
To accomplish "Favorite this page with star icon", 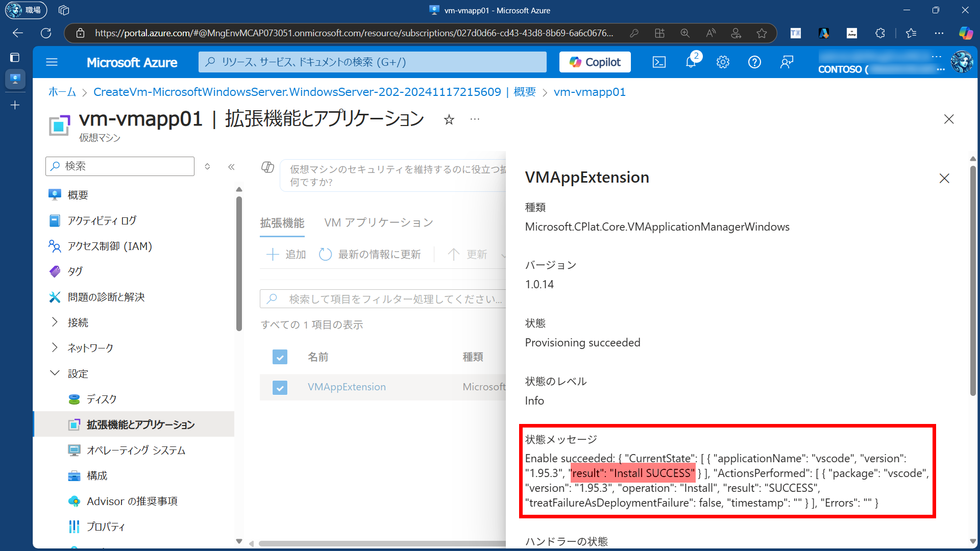I will pos(449,119).
